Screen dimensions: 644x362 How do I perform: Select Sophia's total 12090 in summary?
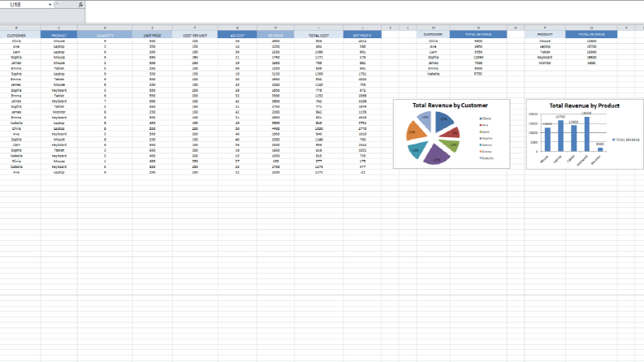tap(478, 58)
